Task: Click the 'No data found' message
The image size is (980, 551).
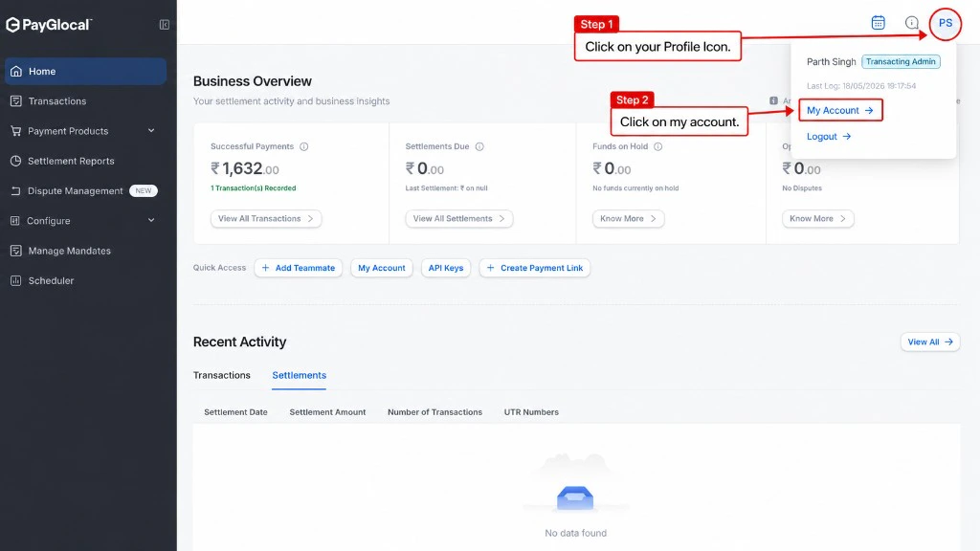Action: (575, 533)
